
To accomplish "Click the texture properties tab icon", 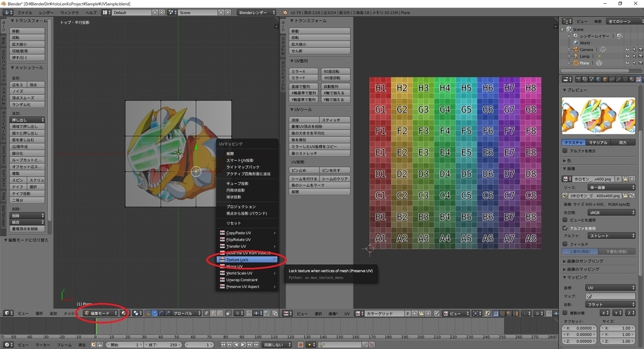I will pos(639,79).
